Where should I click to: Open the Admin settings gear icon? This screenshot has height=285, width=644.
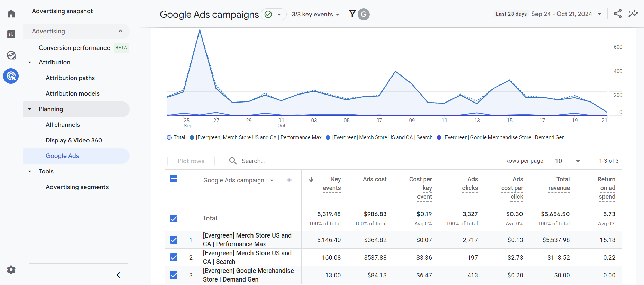(11, 270)
